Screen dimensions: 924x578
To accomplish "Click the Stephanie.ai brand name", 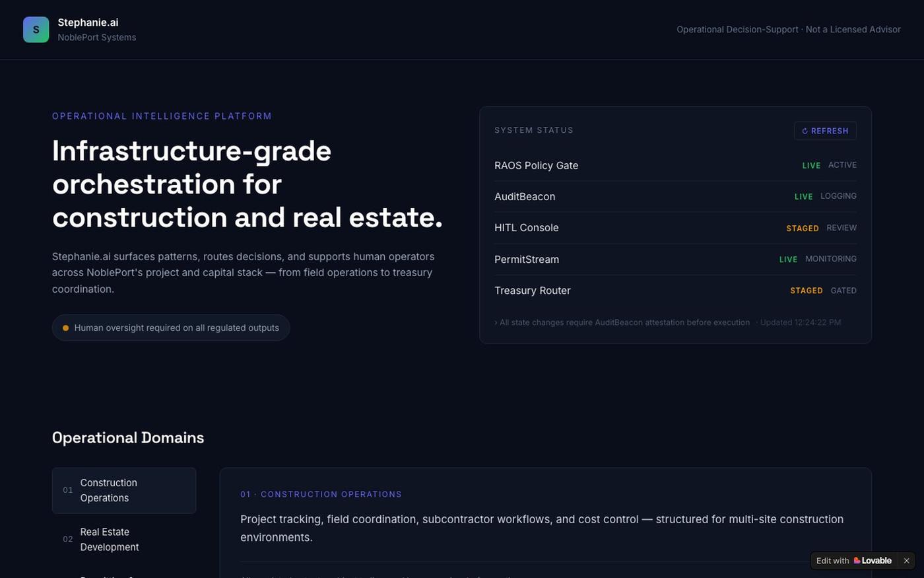I will [88, 22].
